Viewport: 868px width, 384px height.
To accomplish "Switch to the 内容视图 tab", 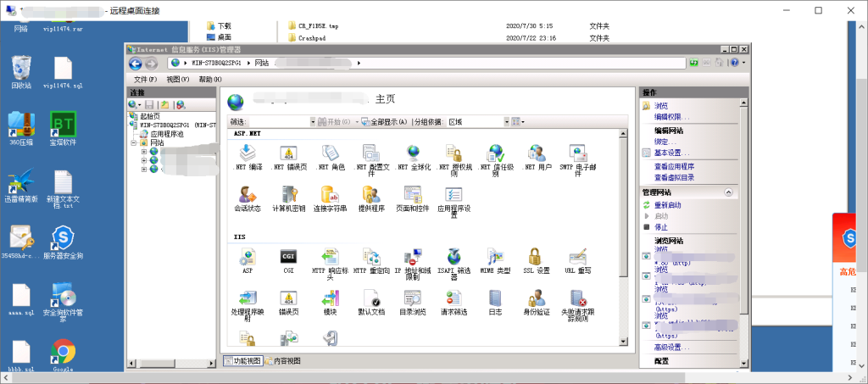I will pos(283,361).
